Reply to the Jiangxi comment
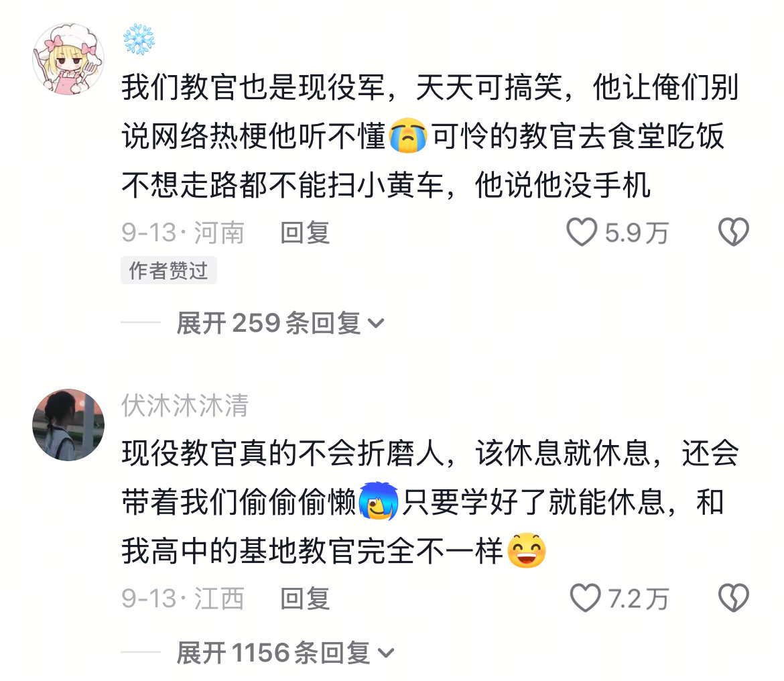 pos(305,599)
